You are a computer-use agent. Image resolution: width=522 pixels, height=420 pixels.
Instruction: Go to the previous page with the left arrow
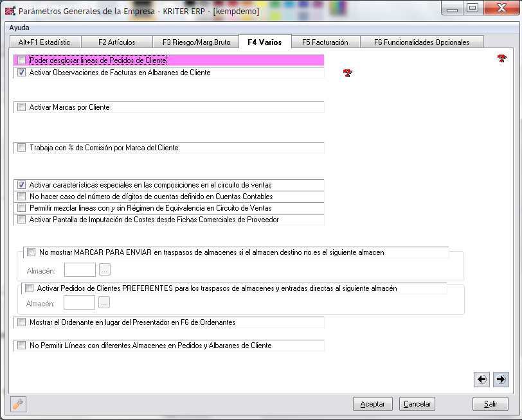coord(482,380)
